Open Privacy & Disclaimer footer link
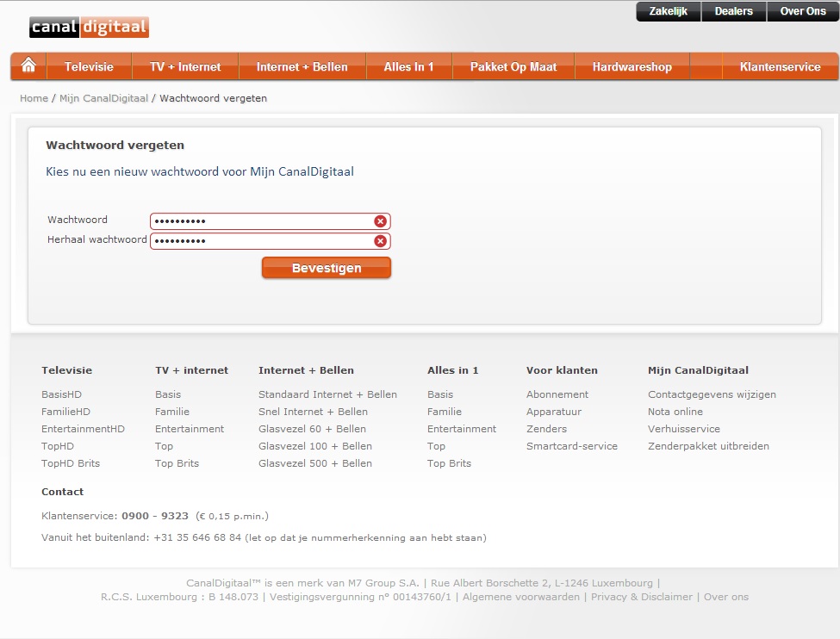 pyautogui.click(x=641, y=597)
